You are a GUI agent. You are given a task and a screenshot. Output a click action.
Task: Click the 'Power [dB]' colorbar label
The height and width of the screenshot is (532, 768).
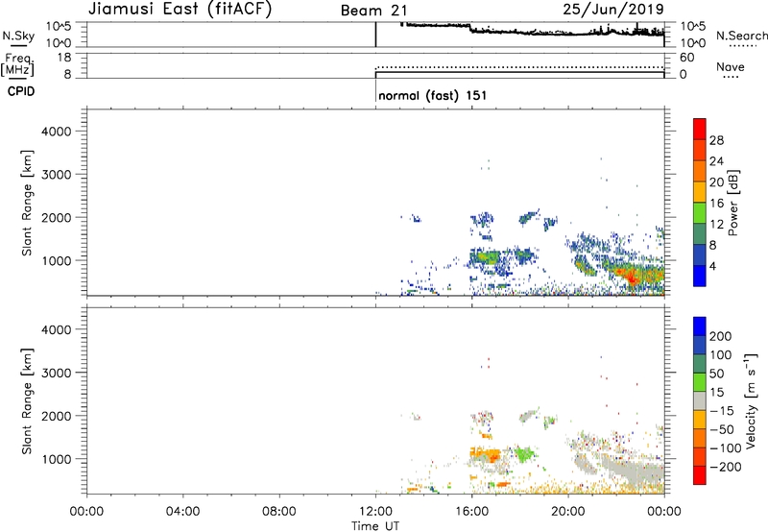(733, 203)
